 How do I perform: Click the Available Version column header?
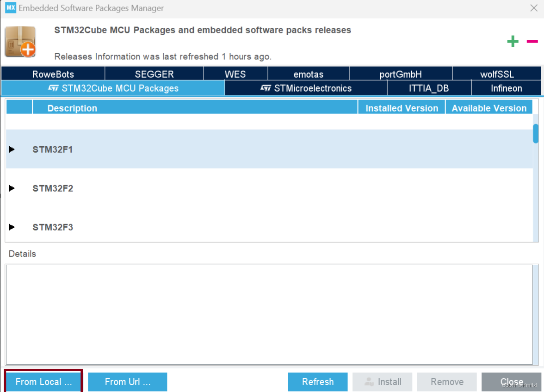[x=489, y=108]
